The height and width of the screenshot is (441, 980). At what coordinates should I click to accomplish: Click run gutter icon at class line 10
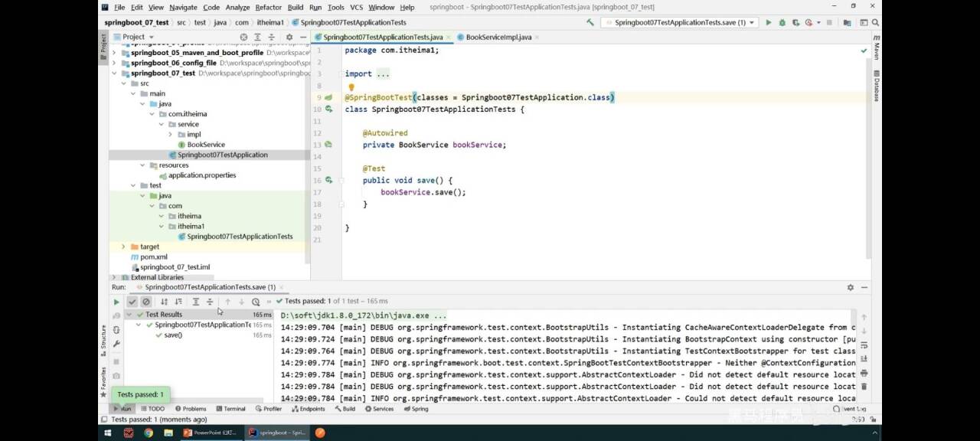328,109
